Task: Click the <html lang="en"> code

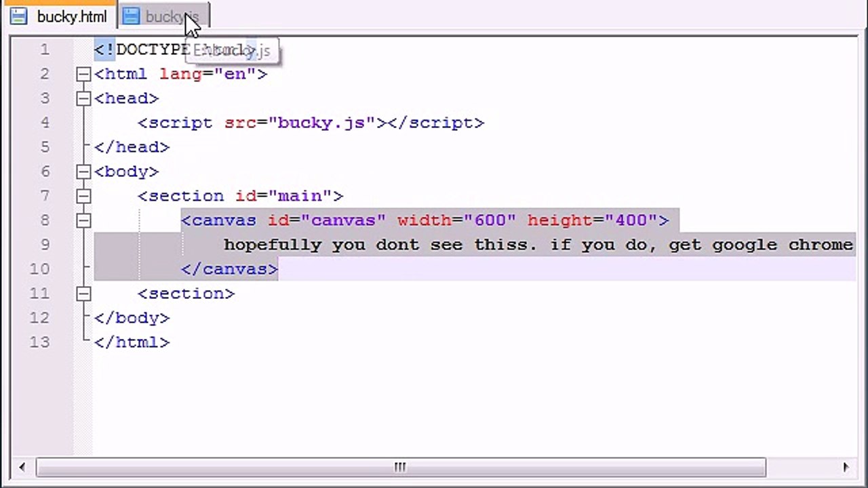Action: tap(181, 74)
